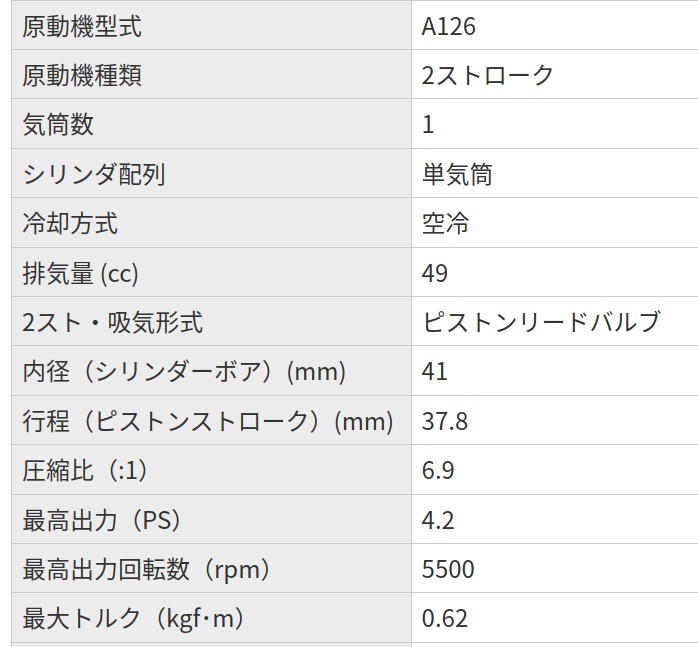The image size is (698, 647).
Task: Click the 内径(シリンダーボア)(mm) label
Action: 184,372
